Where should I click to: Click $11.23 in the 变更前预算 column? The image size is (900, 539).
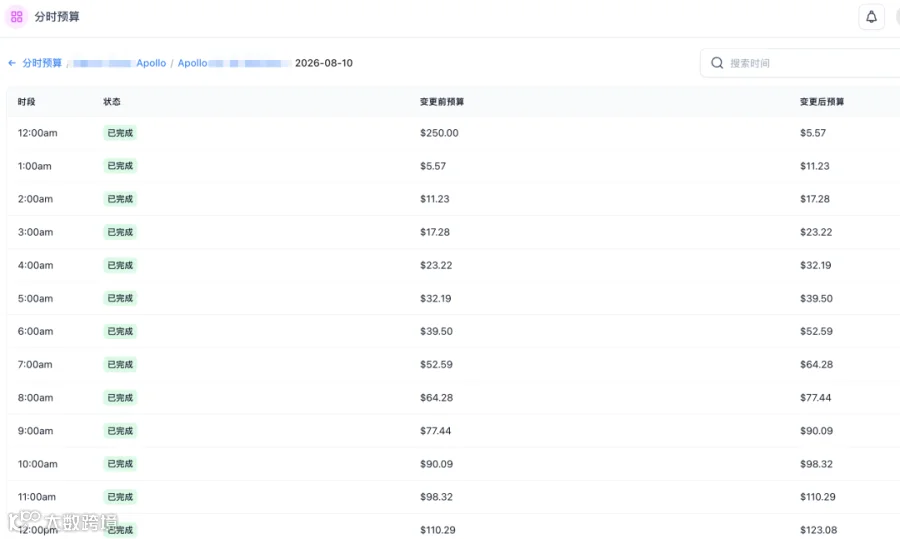click(x=435, y=199)
